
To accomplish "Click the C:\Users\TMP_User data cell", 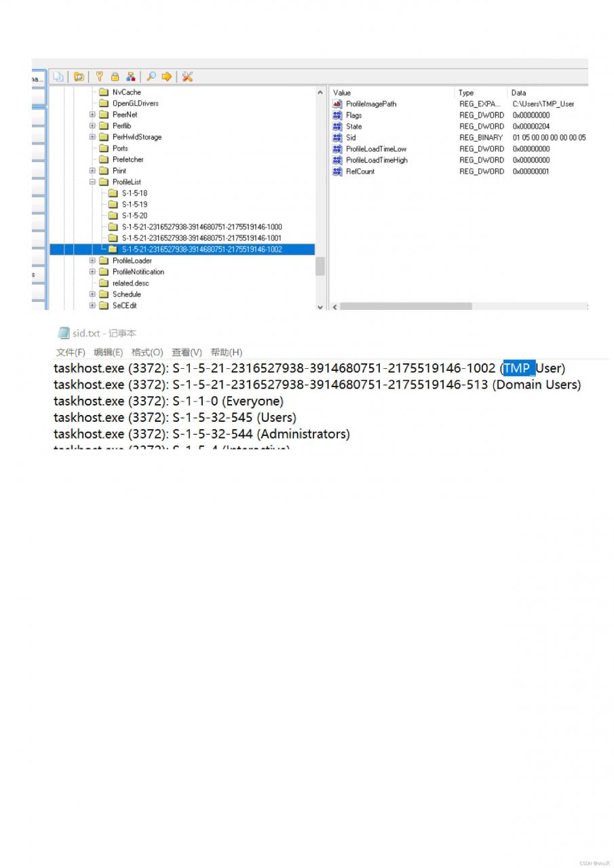I will [x=543, y=104].
